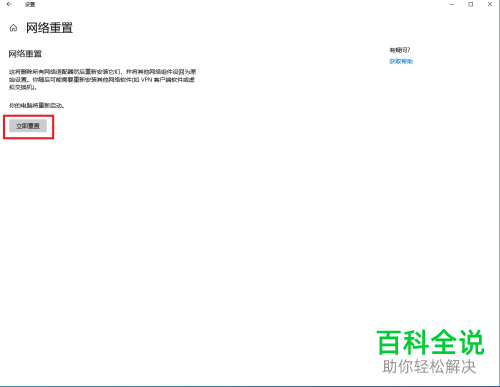Screen dimensions: 500x387
Task: Click the 立即重置 reset now button
Action: 28,126
